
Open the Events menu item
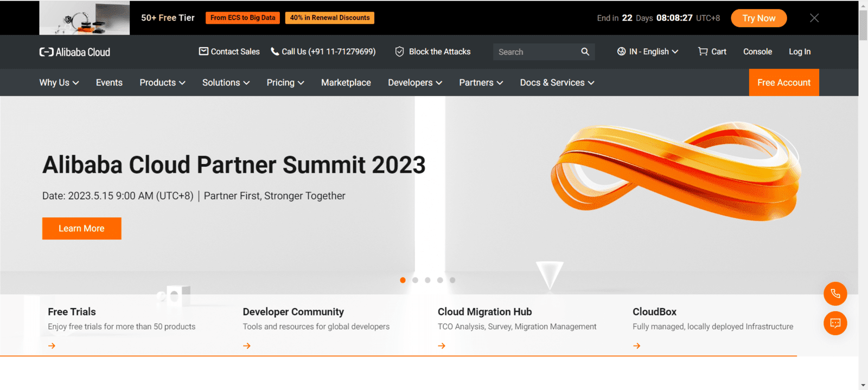pyautogui.click(x=109, y=83)
